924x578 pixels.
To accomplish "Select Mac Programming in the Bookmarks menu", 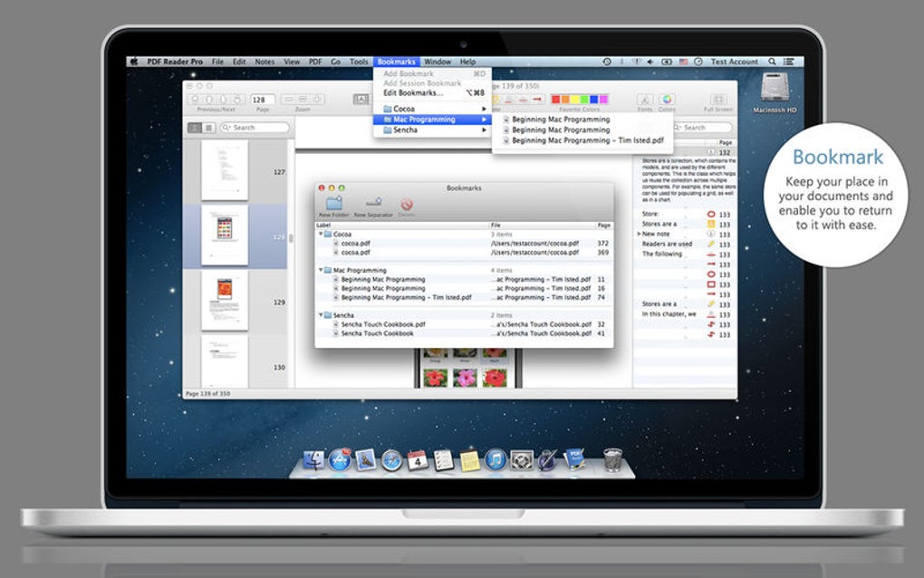I will [x=432, y=120].
